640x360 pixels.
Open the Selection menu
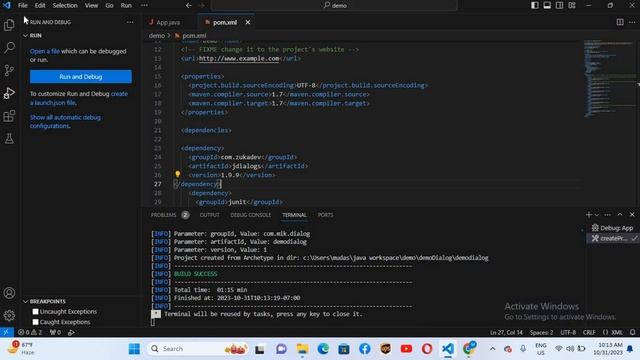[x=65, y=5]
